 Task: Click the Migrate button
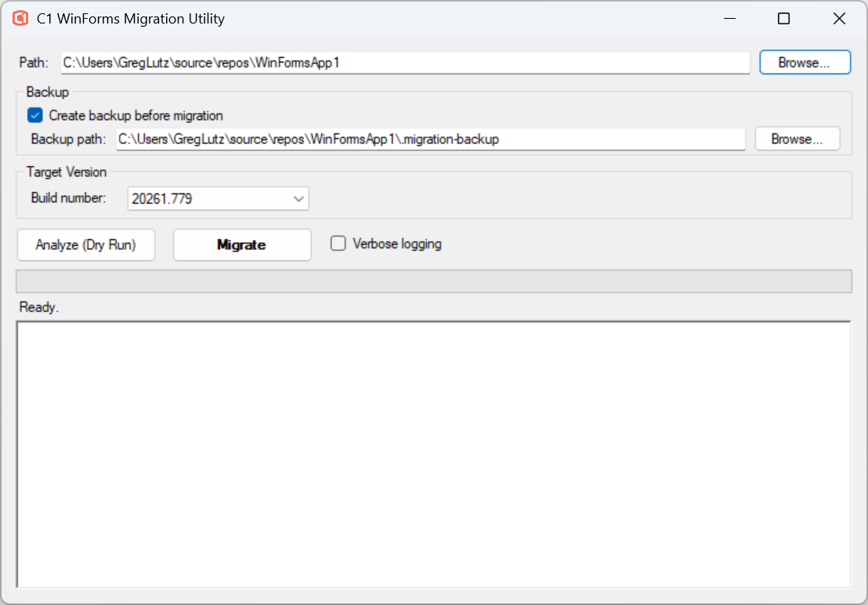[x=242, y=245]
